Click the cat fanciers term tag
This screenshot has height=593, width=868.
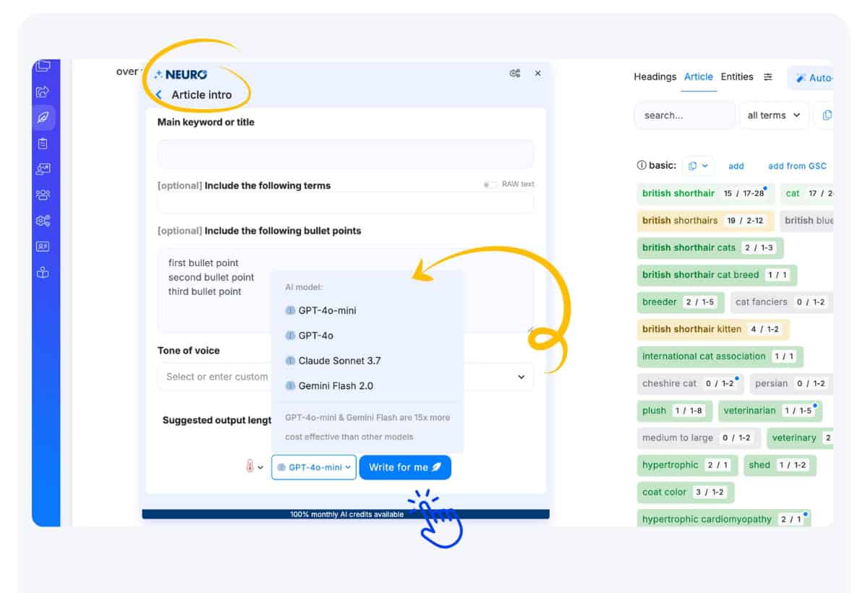[781, 302]
